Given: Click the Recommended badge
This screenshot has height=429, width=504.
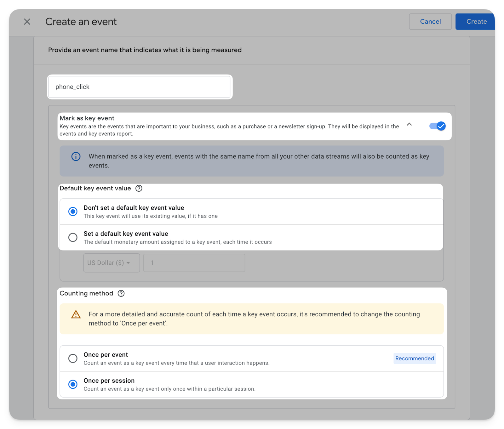Looking at the screenshot, I should pyautogui.click(x=415, y=358).
